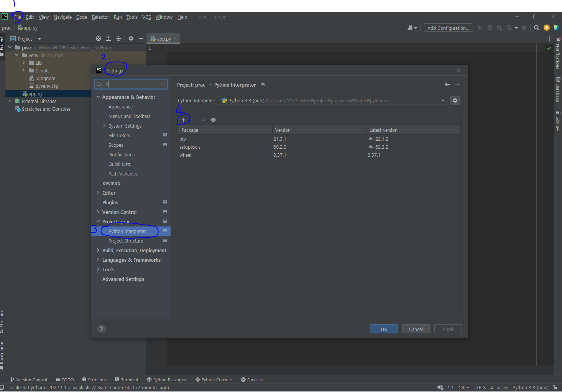Screen dimensions: 562x392
Task: Expand System Settings node
Action: point(104,126)
